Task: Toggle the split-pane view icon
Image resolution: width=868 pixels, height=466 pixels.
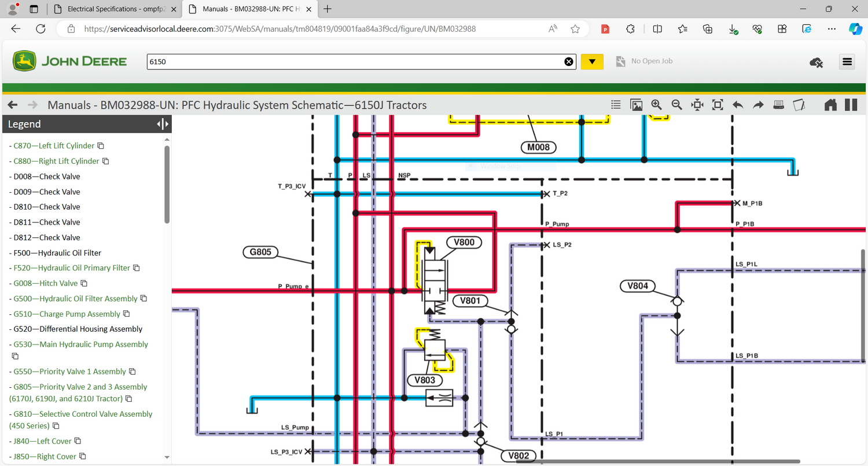Action: pyautogui.click(x=851, y=105)
